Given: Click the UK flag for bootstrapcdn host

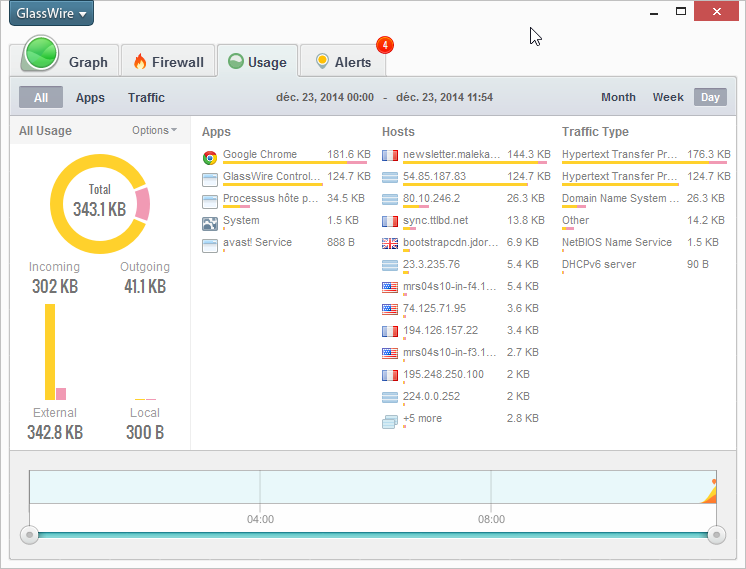Looking at the screenshot, I should pyautogui.click(x=390, y=243).
